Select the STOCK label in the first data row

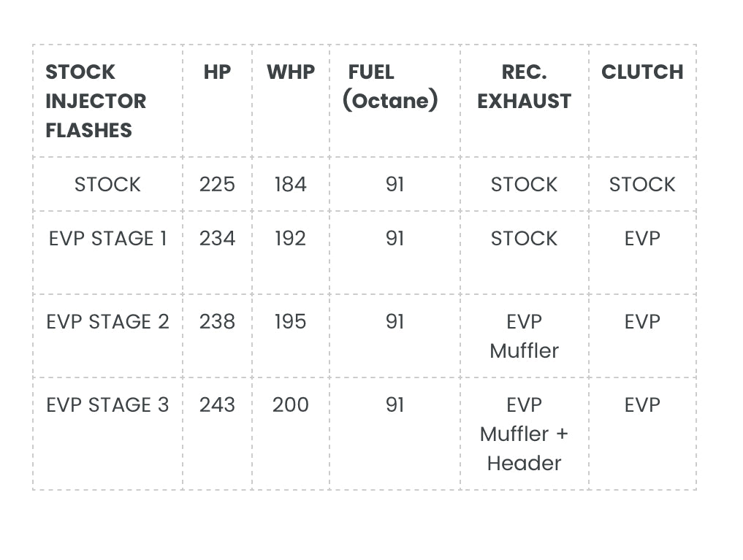tap(107, 184)
